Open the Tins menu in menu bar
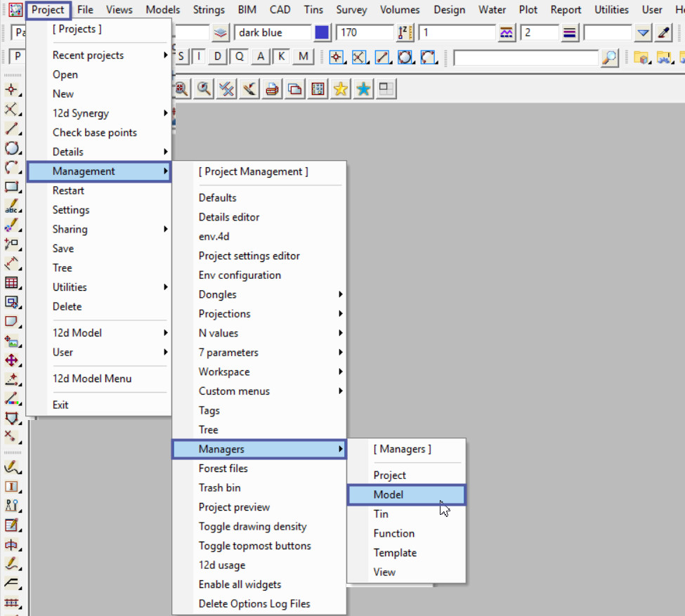The width and height of the screenshot is (685, 616). point(313,10)
